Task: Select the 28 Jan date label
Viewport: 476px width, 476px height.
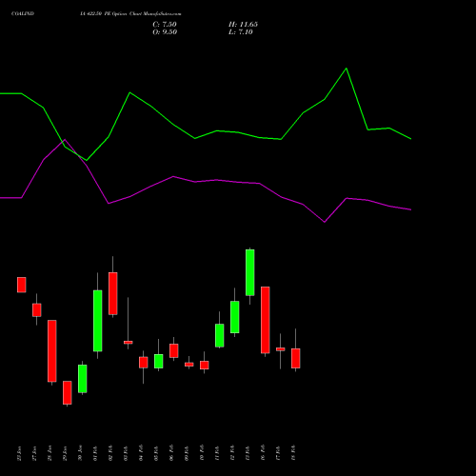Action: [x=50, y=453]
